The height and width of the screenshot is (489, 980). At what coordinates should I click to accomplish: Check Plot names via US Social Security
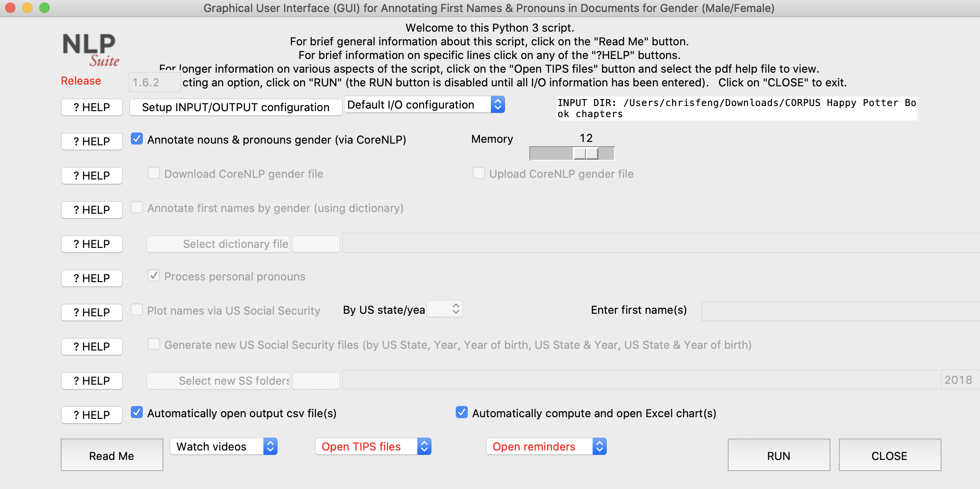[x=137, y=310]
